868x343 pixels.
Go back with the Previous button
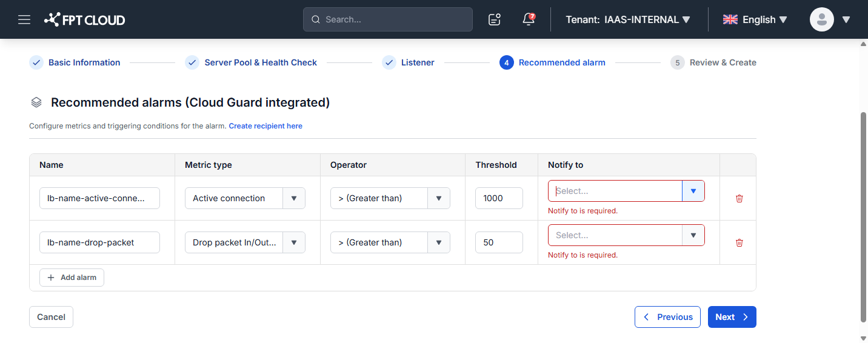(x=667, y=317)
